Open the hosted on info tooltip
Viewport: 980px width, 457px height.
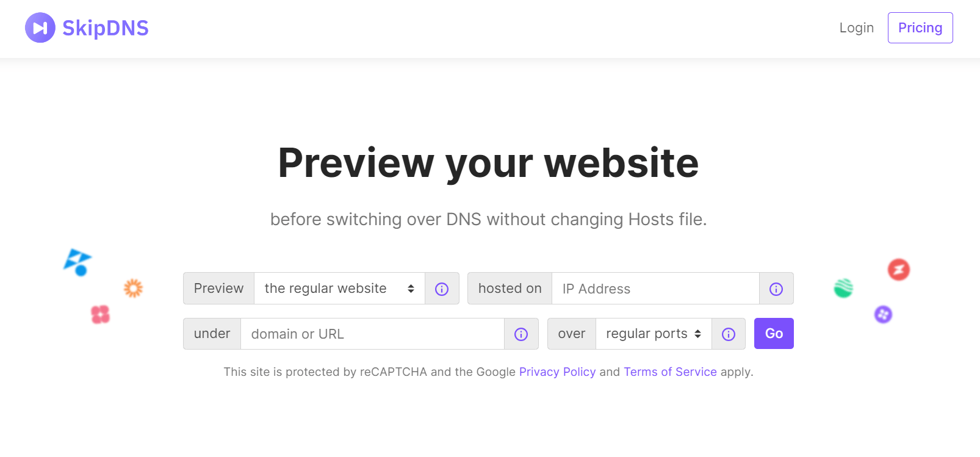point(775,289)
